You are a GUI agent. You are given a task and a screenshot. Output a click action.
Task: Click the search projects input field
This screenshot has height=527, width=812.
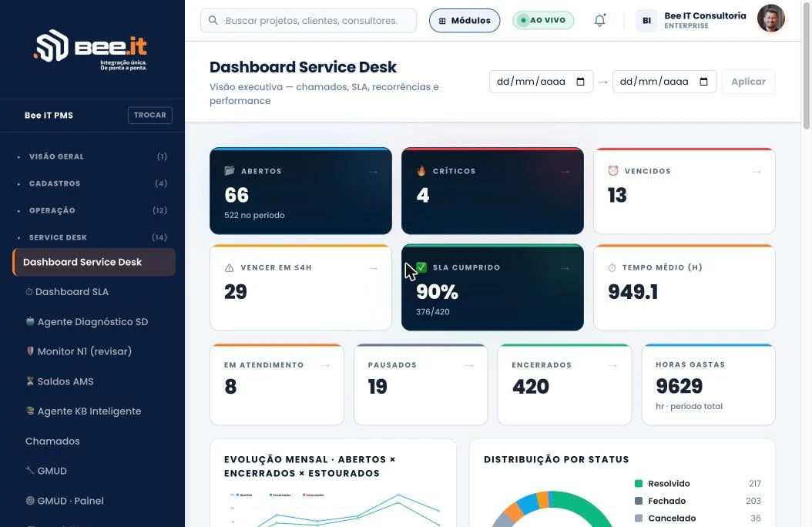[x=309, y=20]
